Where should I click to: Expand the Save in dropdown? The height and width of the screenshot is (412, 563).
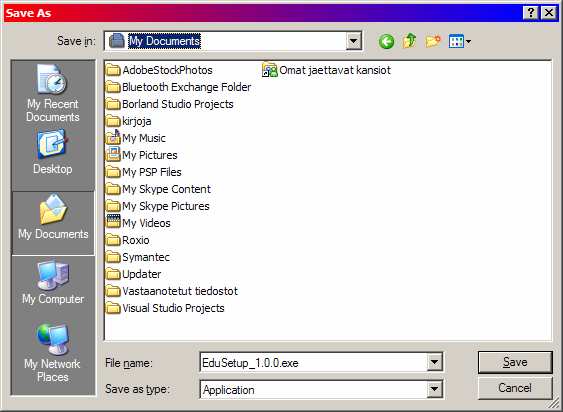coord(354,41)
